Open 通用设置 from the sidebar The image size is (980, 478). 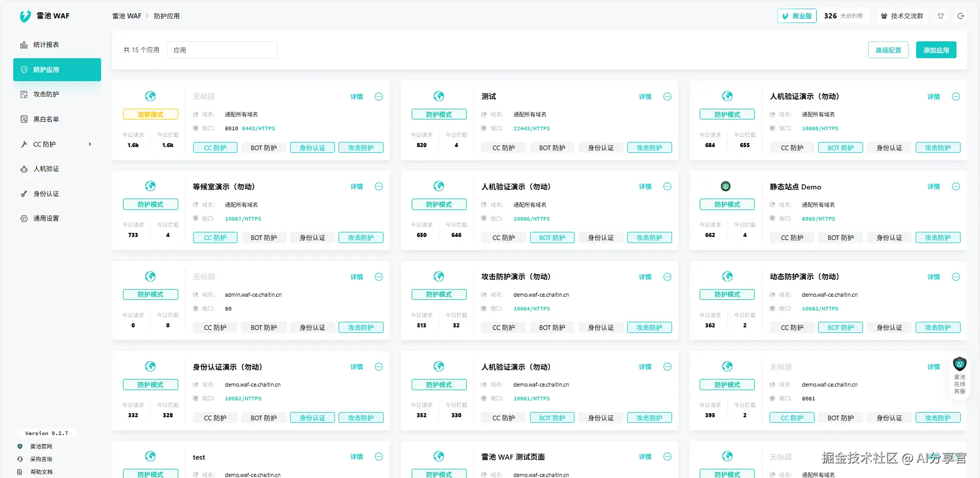pyautogui.click(x=46, y=218)
